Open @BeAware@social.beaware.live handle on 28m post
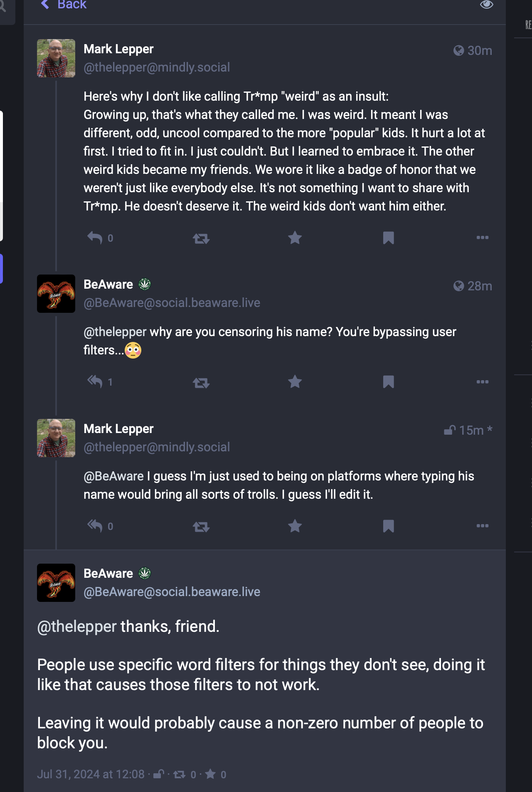Viewport: 532px width, 792px height. pyautogui.click(x=172, y=303)
